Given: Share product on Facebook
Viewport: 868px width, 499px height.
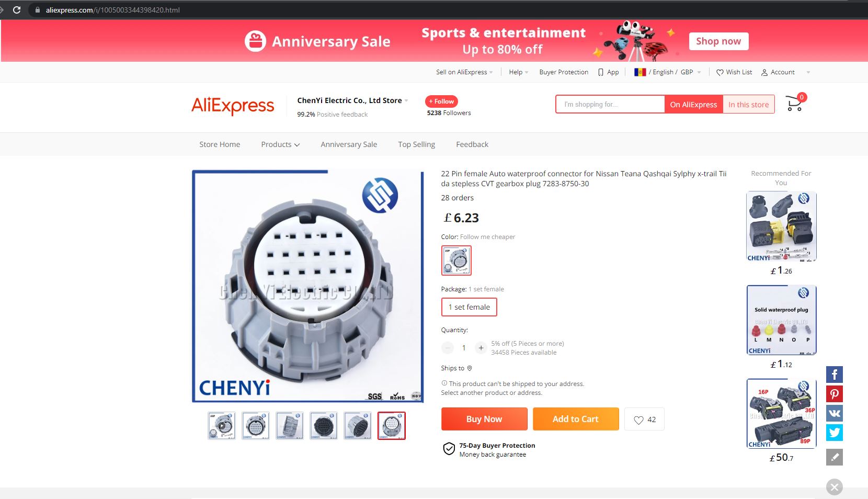Looking at the screenshot, I should point(835,375).
